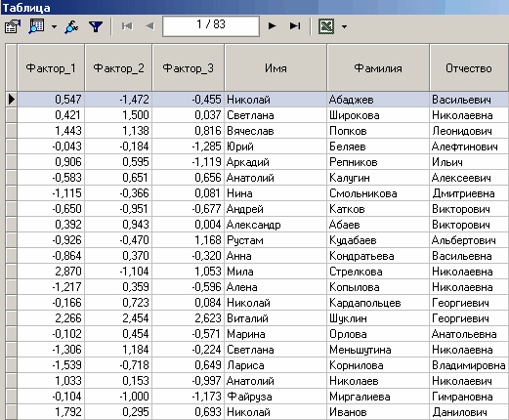Click patronymic Алефтинович
This screenshot has height=420, width=509.
[464, 147]
